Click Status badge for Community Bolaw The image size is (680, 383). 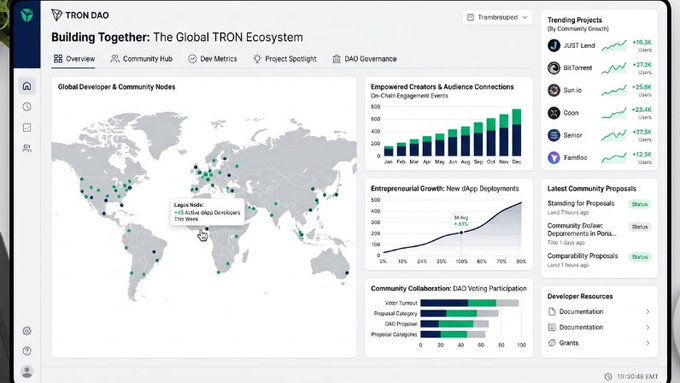coord(640,227)
